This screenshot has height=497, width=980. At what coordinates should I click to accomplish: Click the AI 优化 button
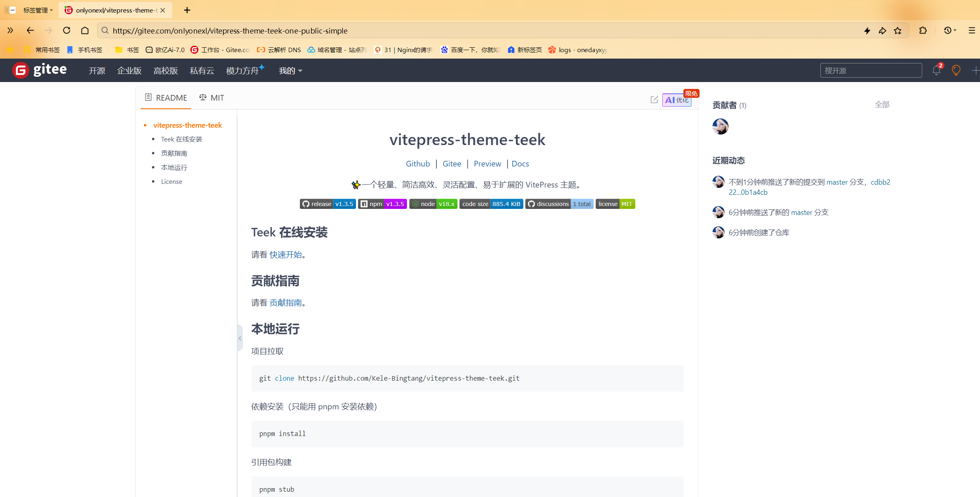(677, 100)
